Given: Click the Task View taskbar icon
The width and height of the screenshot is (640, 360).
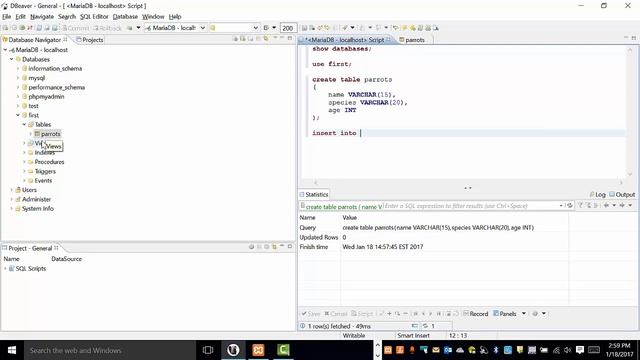Looking at the screenshot, I should click(x=208, y=350).
